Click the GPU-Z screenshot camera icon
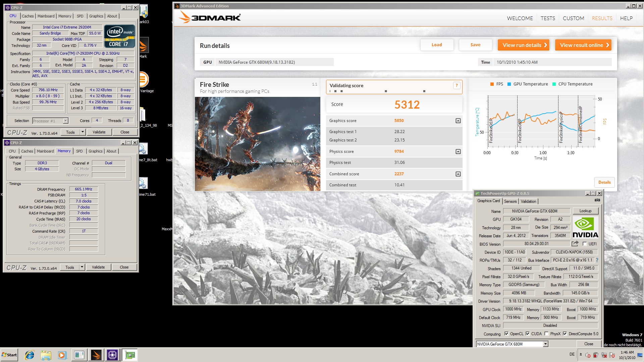The image size is (644, 362). (597, 200)
